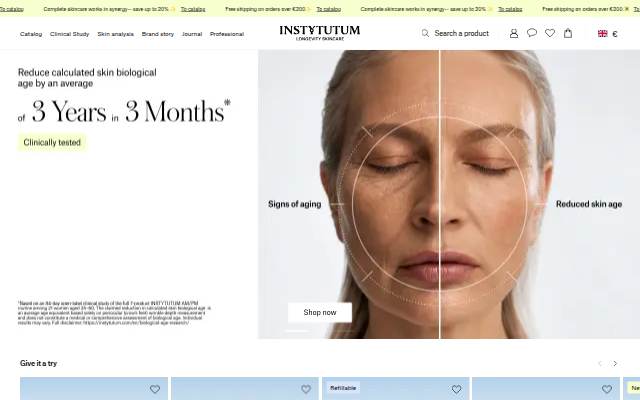
Task: Open the Catalog menu
Action: (31, 34)
